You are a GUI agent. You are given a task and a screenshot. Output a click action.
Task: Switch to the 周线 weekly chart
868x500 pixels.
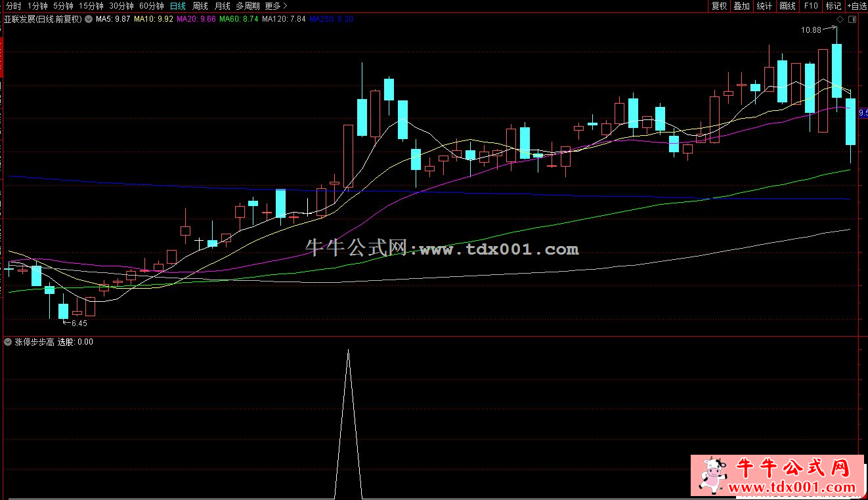[200, 6]
